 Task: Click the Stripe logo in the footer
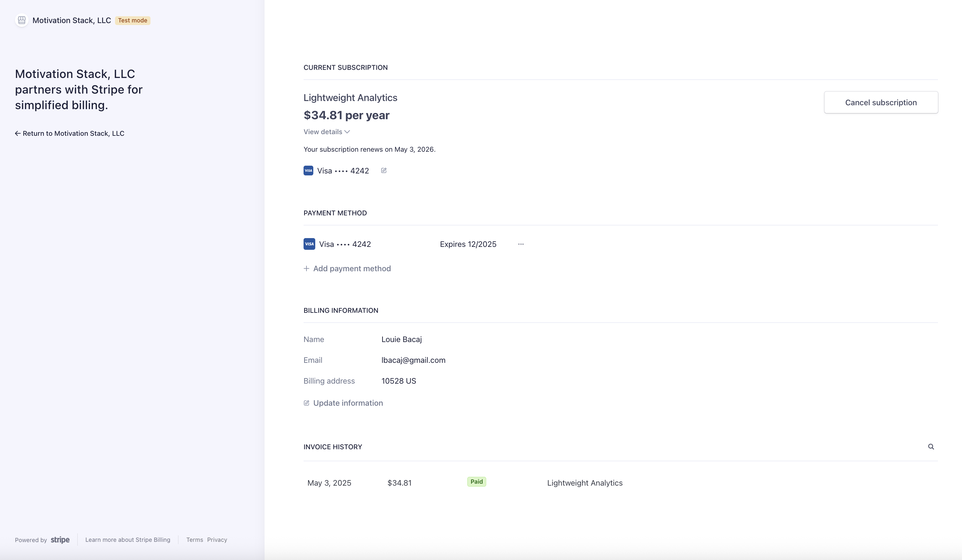click(x=60, y=540)
